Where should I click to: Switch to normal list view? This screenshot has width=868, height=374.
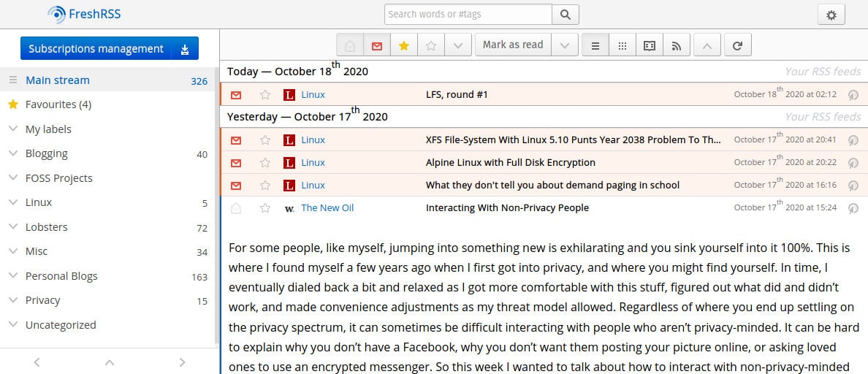(595, 45)
